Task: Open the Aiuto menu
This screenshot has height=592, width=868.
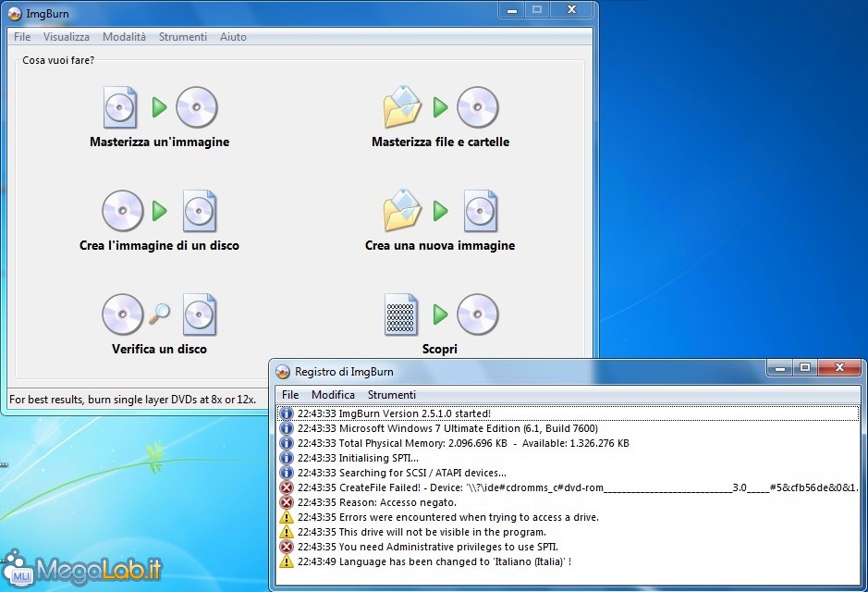Action: click(x=233, y=37)
